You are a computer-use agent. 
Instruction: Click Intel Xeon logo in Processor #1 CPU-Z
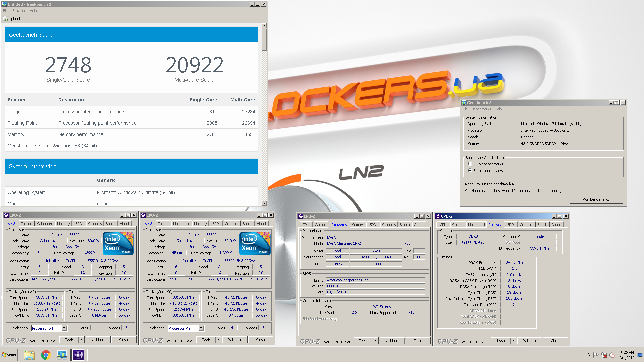[x=118, y=244]
